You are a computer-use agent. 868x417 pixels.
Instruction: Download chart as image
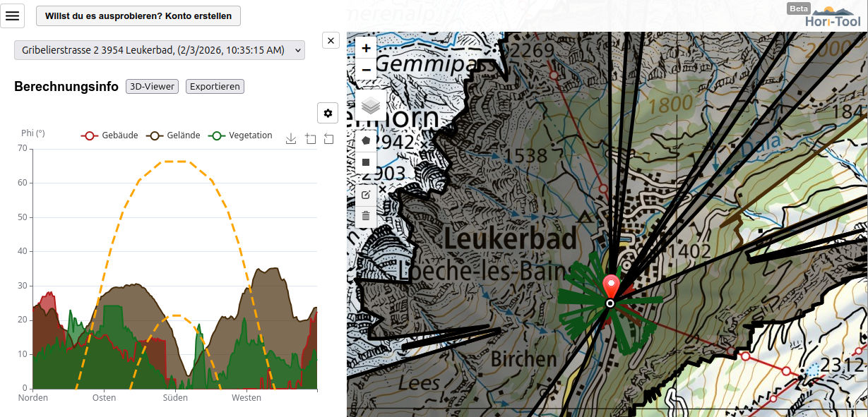tap(291, 139)
